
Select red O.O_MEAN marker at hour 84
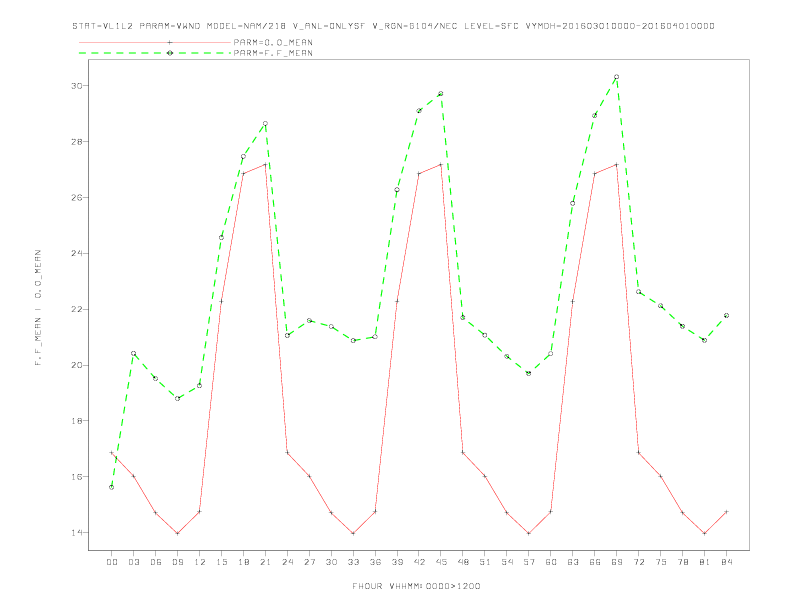[x=726, y=512]
